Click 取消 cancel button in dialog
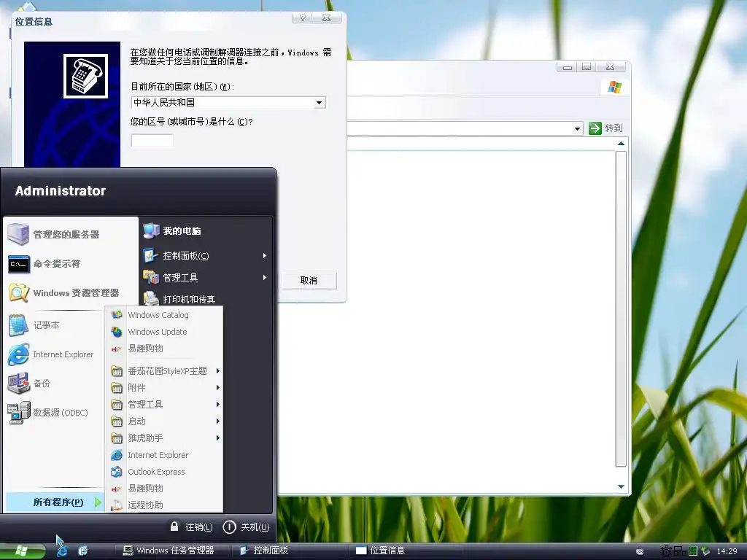The height and width of the screenshot is (560, 747). (309, 281)
